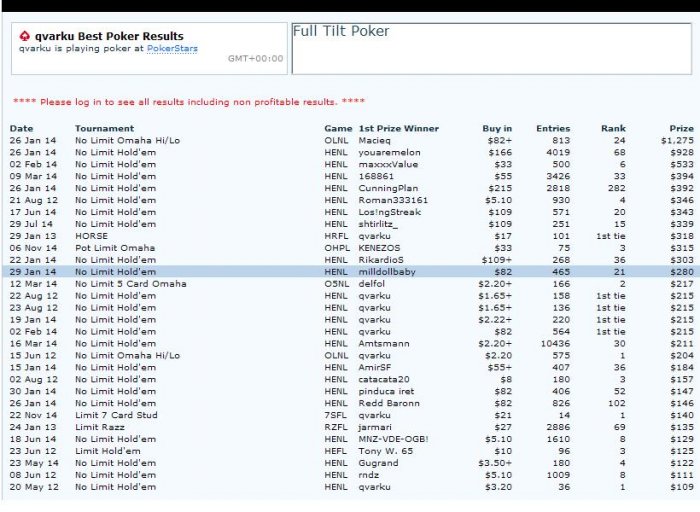700x512 pixels.
Task: Click winner name RikardioS
Action: click(x=381, y=260)
